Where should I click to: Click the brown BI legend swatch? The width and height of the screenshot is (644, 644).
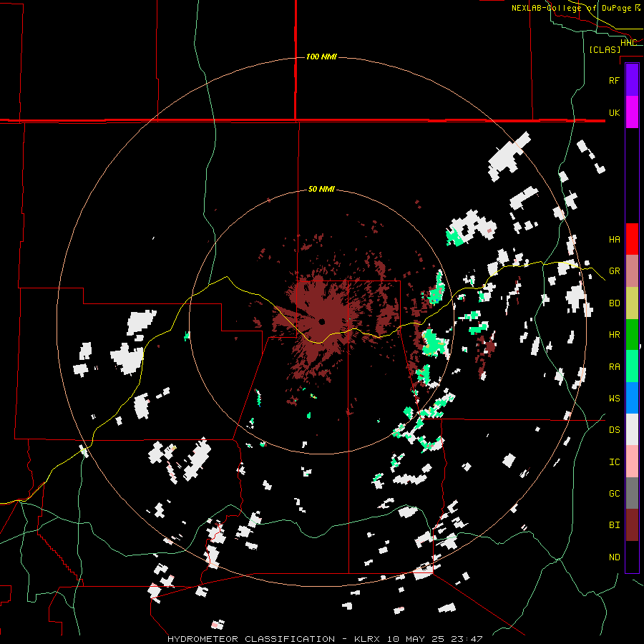(632, 525)
